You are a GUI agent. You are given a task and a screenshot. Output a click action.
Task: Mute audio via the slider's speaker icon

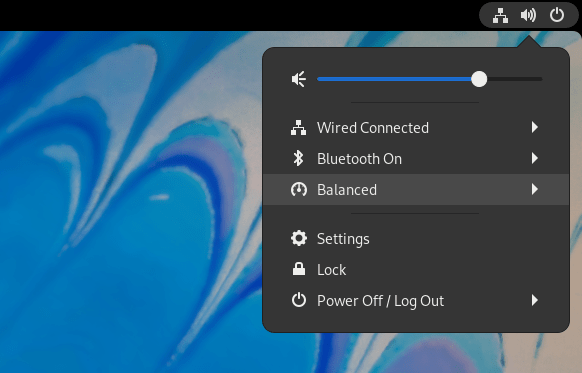point(299,79)
